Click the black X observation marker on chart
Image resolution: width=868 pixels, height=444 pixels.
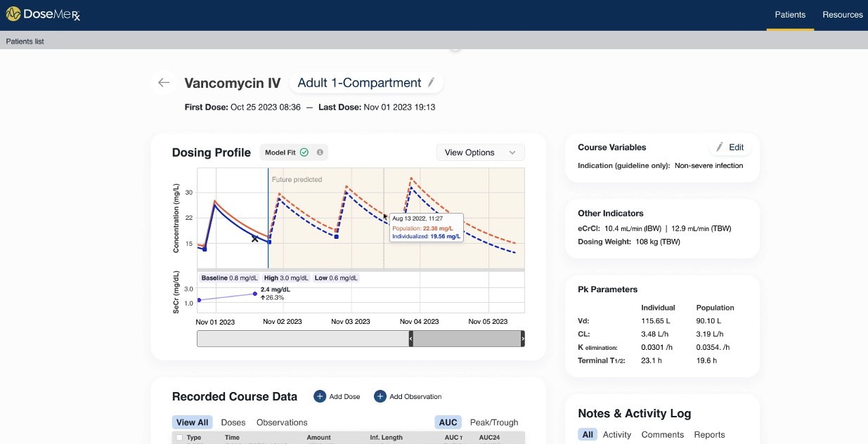point(254,239)
